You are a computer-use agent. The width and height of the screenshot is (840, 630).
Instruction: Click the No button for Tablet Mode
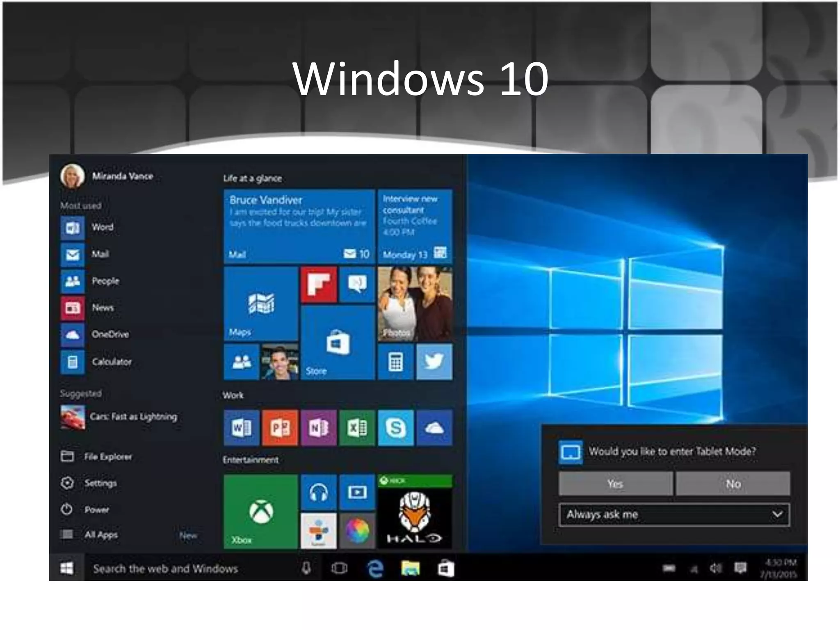click(x=733, y=484)
